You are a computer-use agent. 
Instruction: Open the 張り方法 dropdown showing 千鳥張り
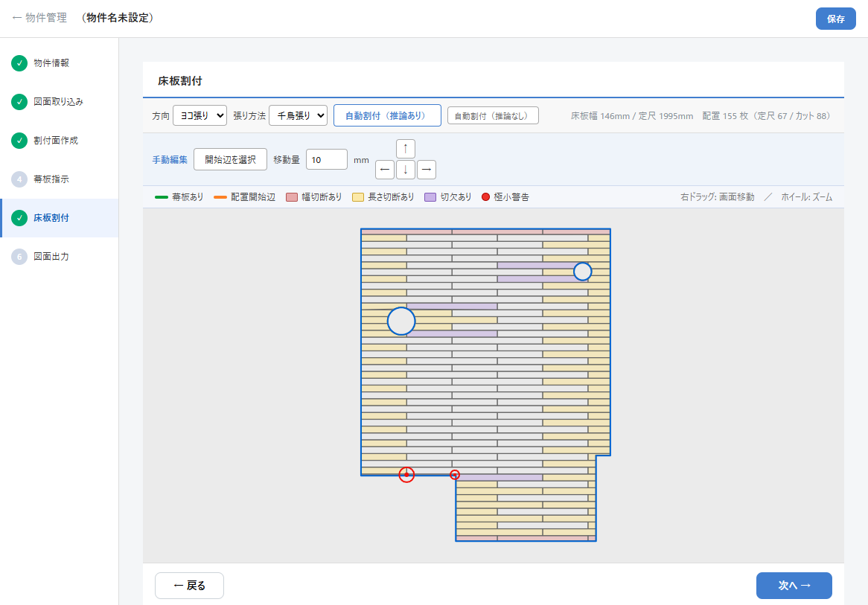tap(299, 115)
